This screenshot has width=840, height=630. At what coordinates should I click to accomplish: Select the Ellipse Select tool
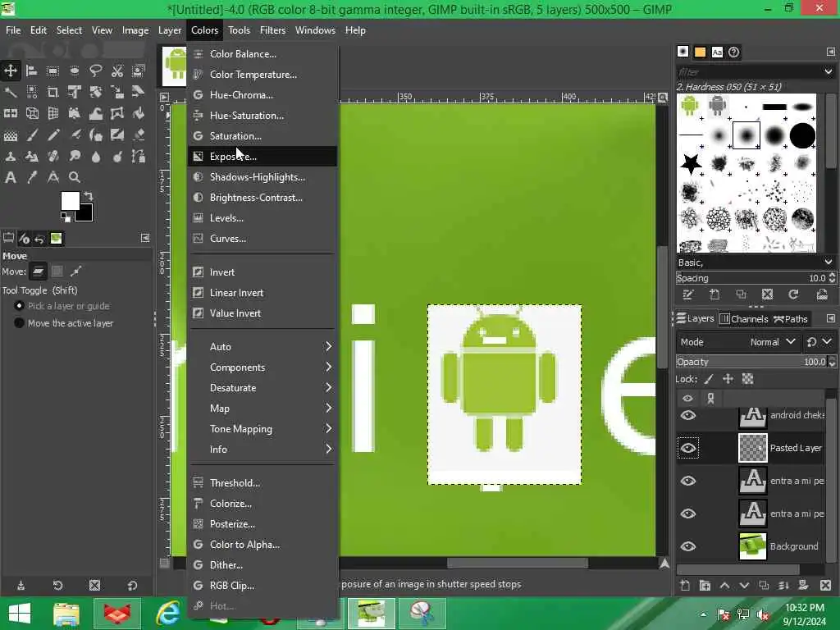click(x=74, y=71)
